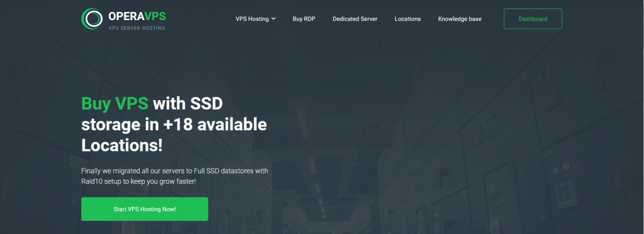The height and width of the screenshot is (234, 644).
Task: Open the Dedicated Server menu link
Action: click(355, 19)
